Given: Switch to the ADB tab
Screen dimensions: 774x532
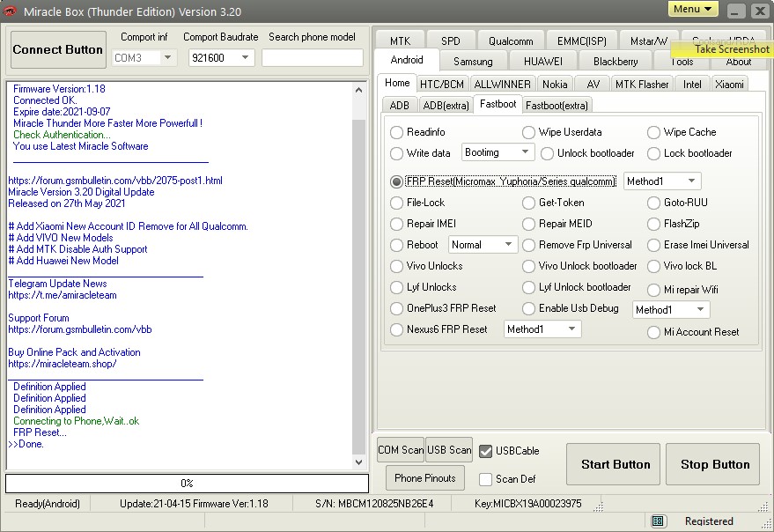Looking at the screenshot, I should (400, 106).
